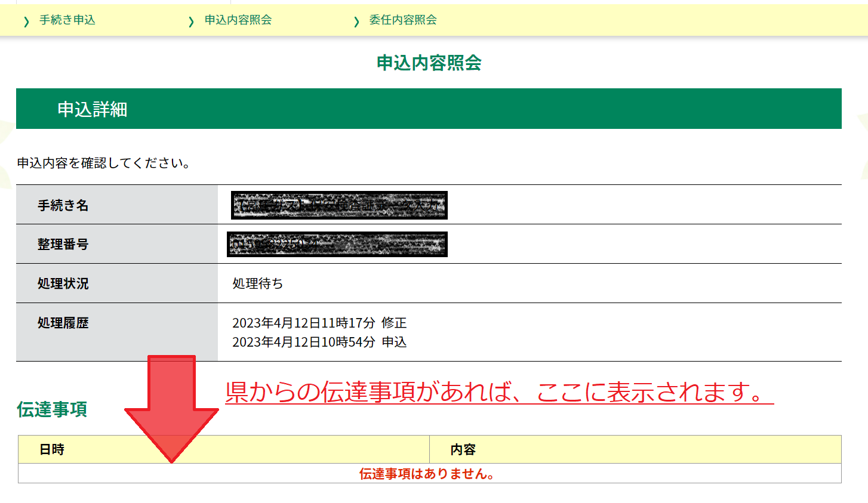Click the 伝達事項 section heading

pyautogui.click(x=52, y=409)
